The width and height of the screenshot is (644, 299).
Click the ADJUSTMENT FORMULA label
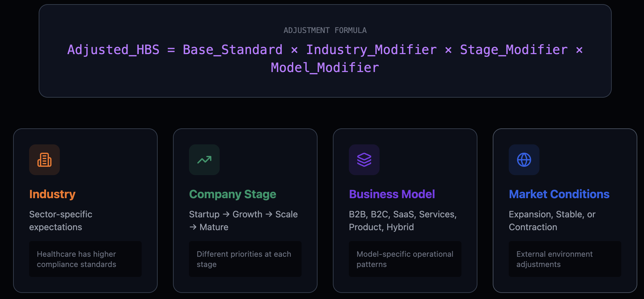click(x=325, y=30)
